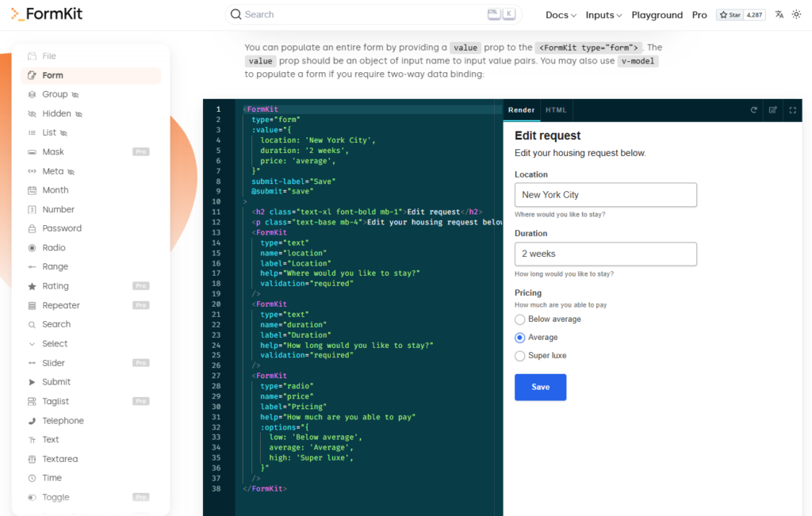Viewport: 812px width, 516px height.
Task: Click code line 1 with <FormKit
Action: point(369,109)
